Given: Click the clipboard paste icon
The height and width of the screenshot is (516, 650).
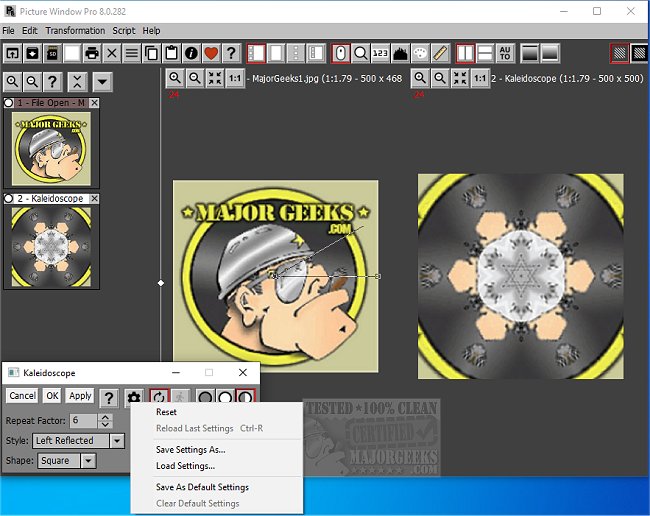Looking at the screenshot, I should click(172, 53).
